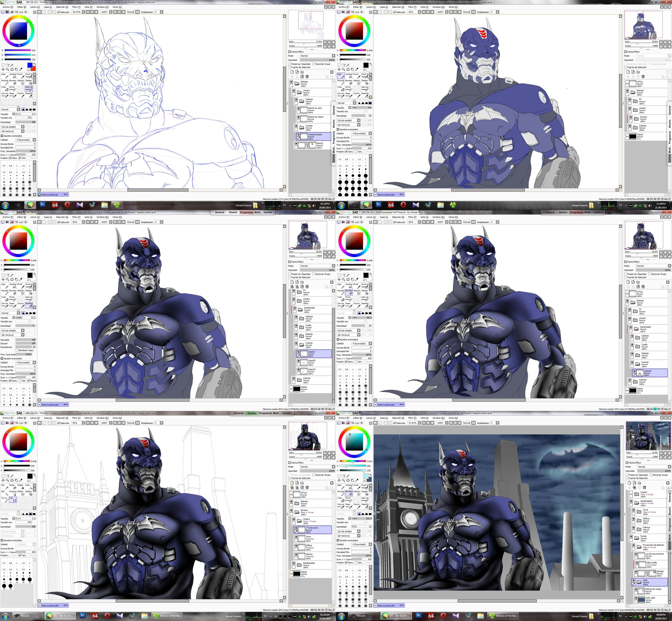Click new layer icon in night-sky window
672x621 pixels.
click(629, 483)
